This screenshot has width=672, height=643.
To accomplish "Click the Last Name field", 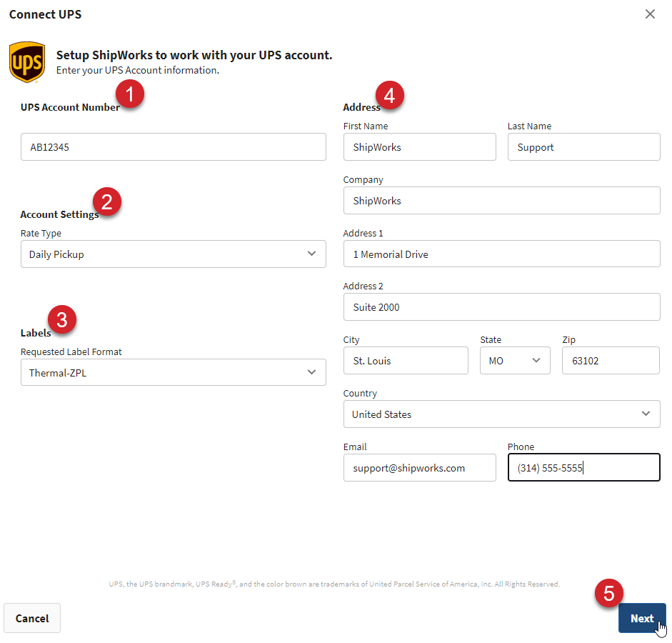I will [x=583, y=147].
